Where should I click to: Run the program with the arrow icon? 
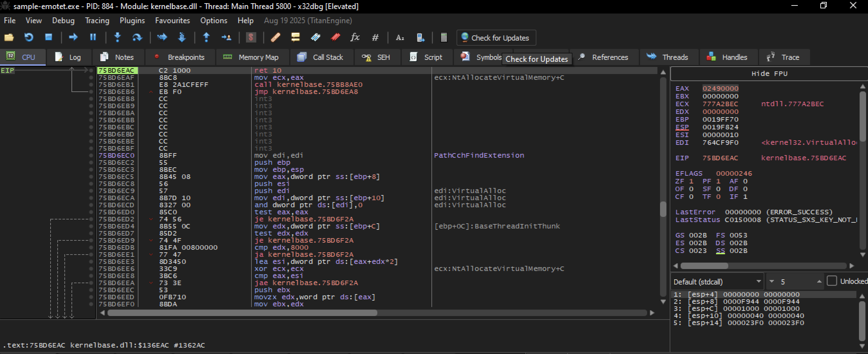(73, 37)
